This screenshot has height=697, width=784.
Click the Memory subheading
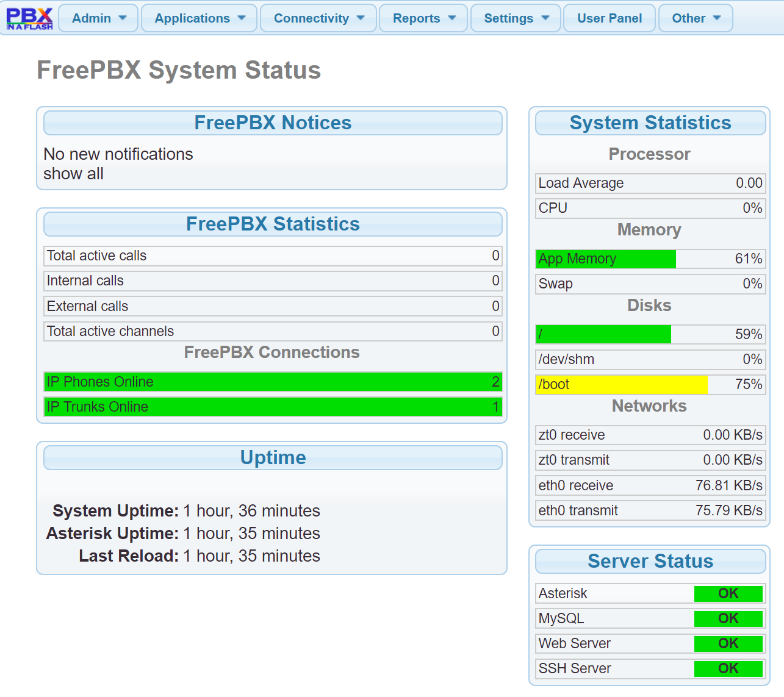[x=650, y=231]
